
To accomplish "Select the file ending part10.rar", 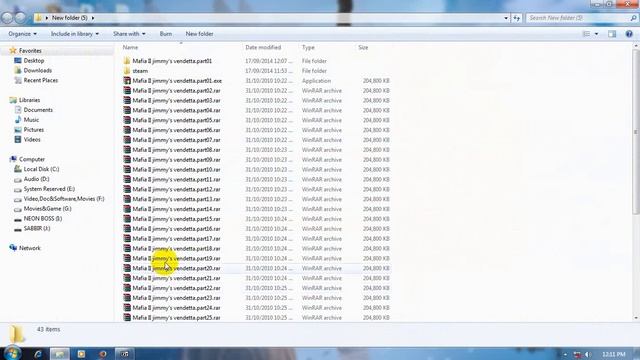I will [x=176, y=170].
